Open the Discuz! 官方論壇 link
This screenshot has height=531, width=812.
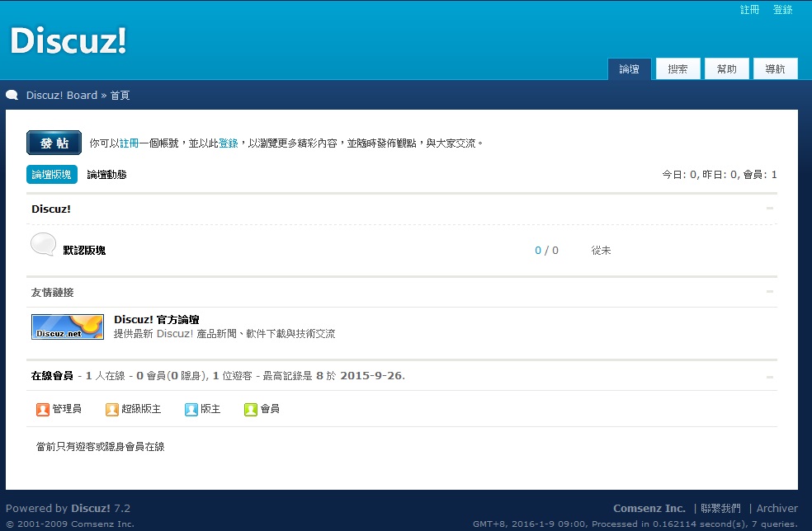pyautogui.click(x=157, y=319)
